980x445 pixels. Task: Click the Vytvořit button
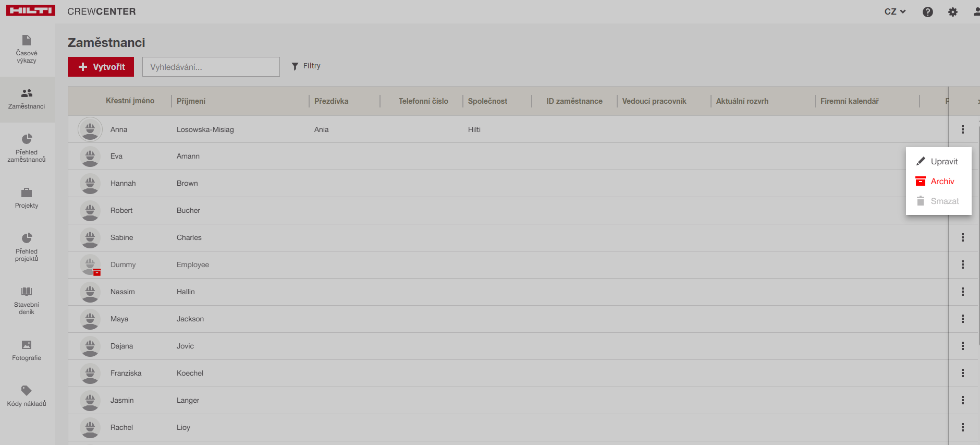(x=101, y=67)
